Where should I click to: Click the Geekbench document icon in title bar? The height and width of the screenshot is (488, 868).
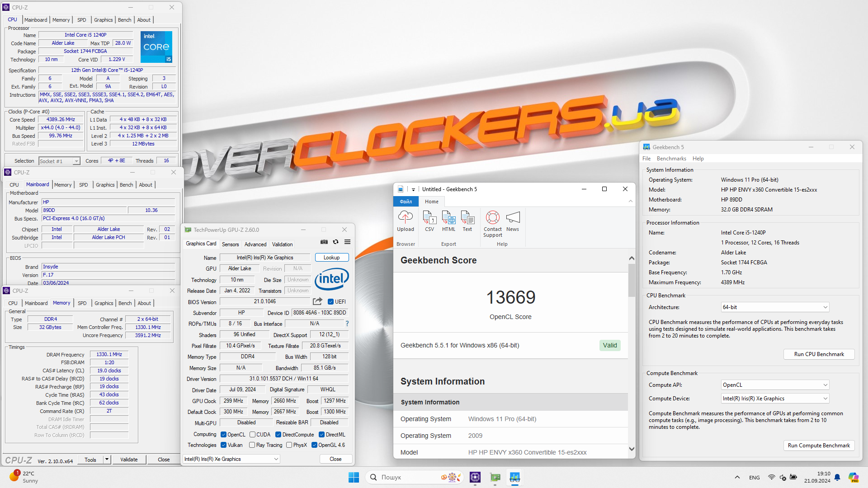pos(401,189)
